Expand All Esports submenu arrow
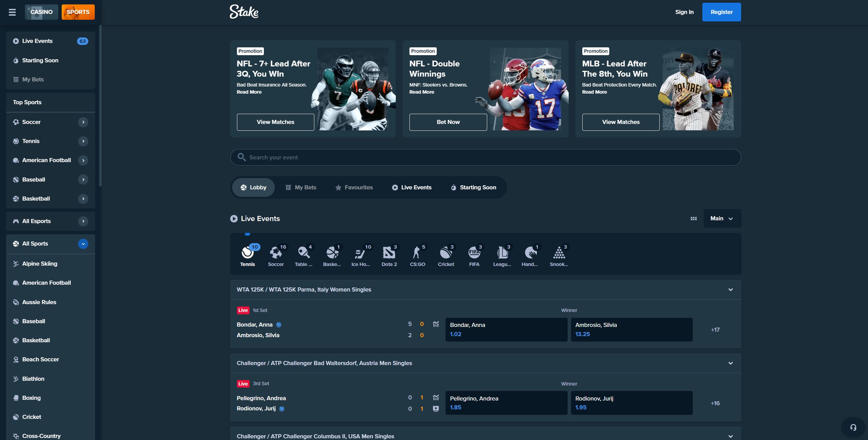 pos(83,221)
